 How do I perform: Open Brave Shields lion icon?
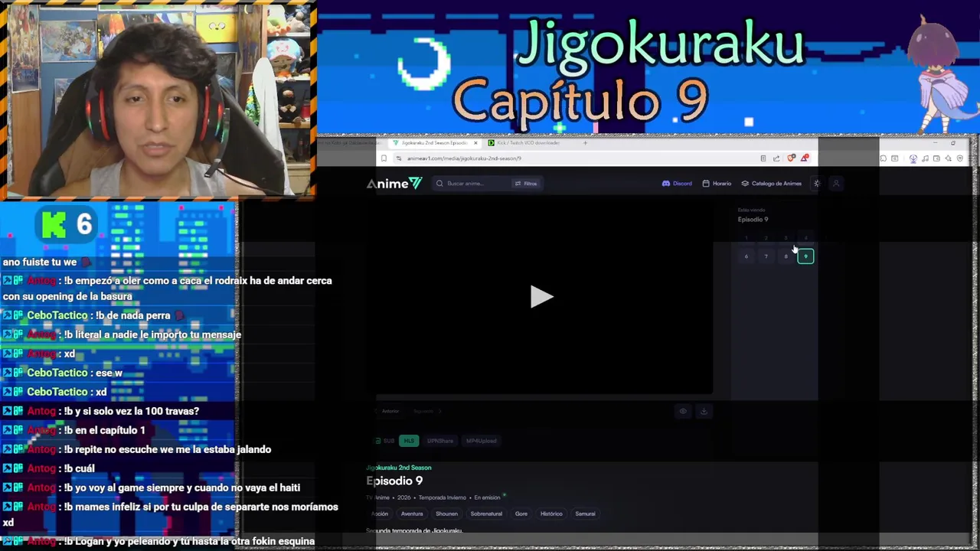coord(791,158)
